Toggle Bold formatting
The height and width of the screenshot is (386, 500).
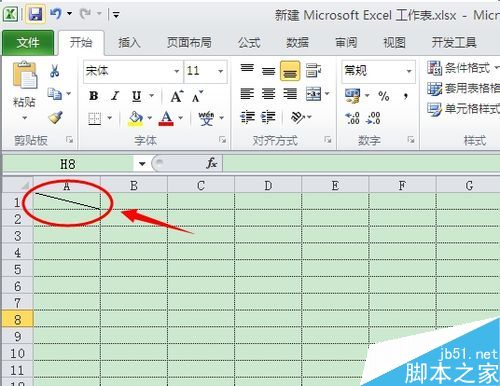pos(94,96)
